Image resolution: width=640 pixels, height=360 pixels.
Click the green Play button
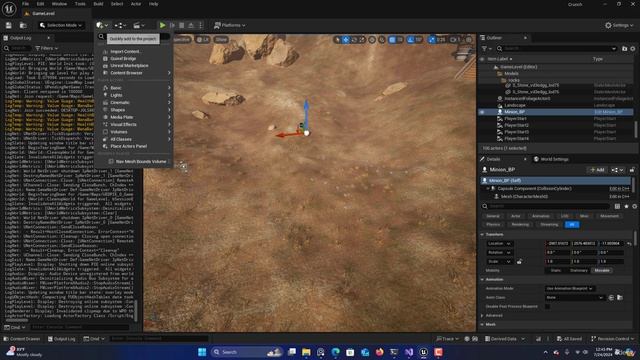(x=162, y=25)
